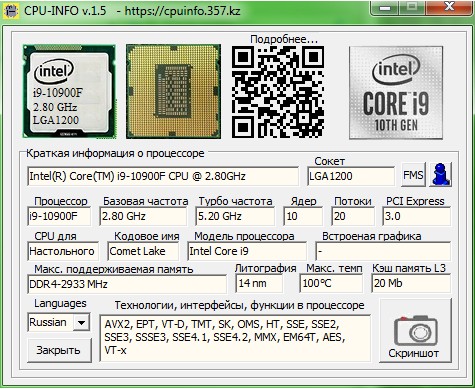Click the CPU для field Настольного
Screen dimensions: 475x389
63,251
